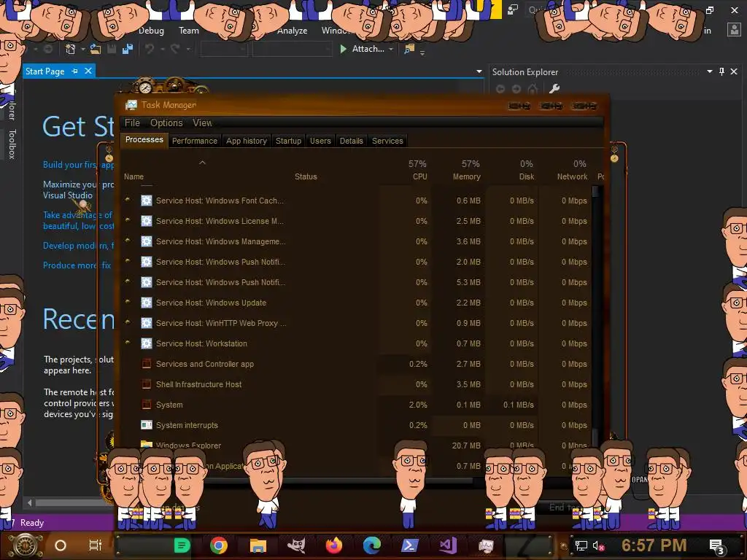This screenshot has width=747, height=560.
Task: Open Task Manager View menu
Action: pyautogui.click(x=202, y=122)
